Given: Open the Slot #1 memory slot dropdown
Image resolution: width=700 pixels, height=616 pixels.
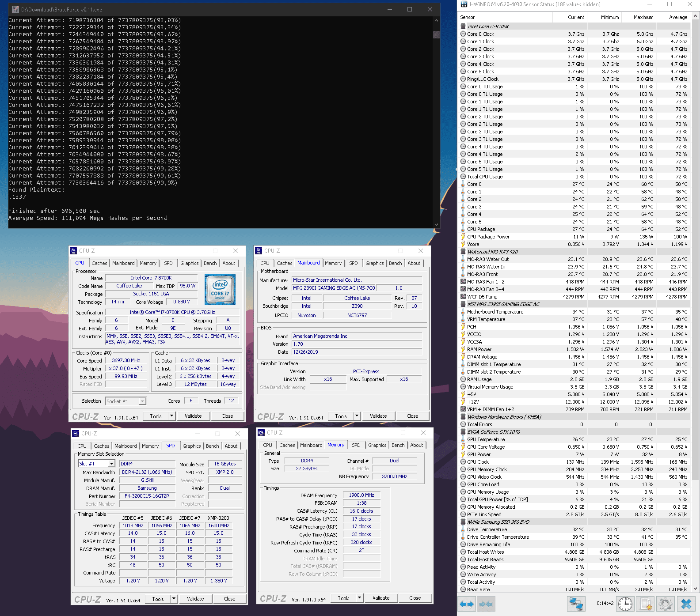Looking at the screenshot, I should 111,464.
